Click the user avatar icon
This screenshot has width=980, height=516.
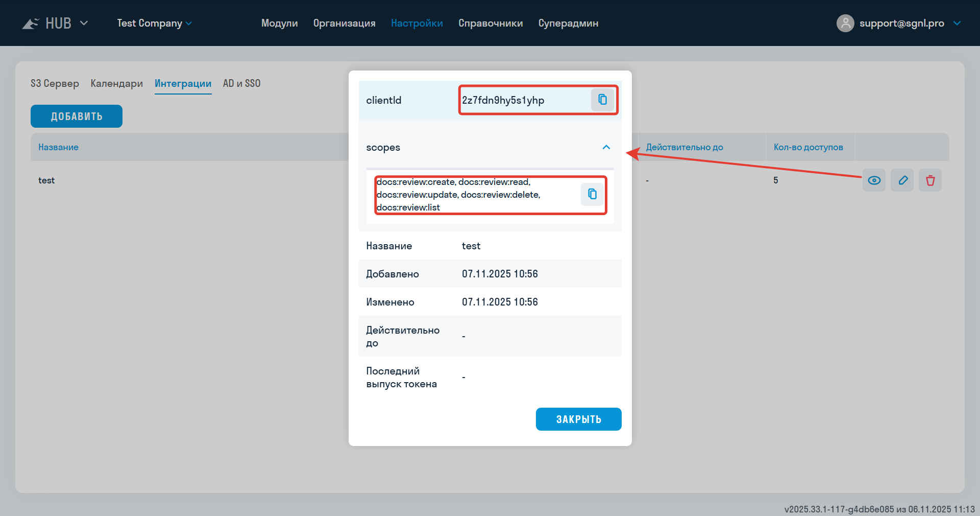click(845, 24)
